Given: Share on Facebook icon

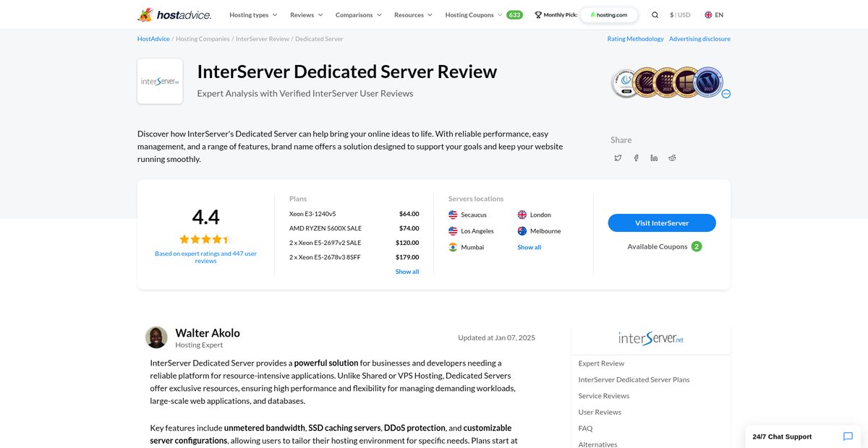Looking at the screenshot, I should click(x=636, y=158).
